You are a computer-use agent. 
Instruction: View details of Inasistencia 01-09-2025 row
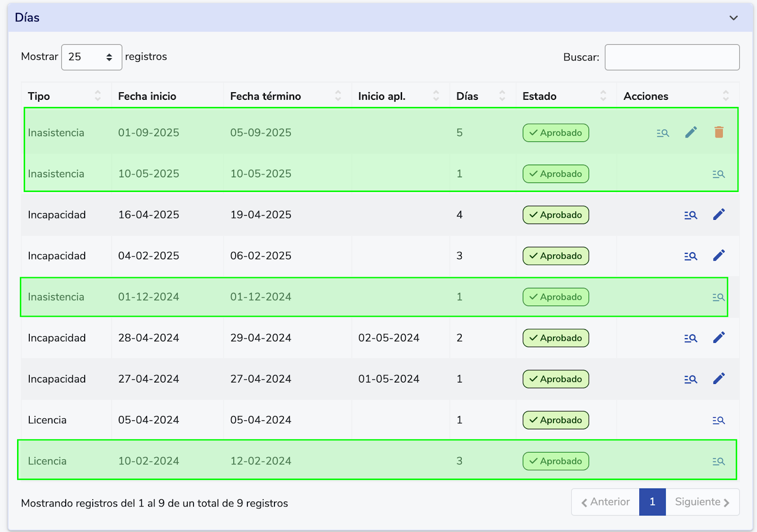(x=663, y=133)
